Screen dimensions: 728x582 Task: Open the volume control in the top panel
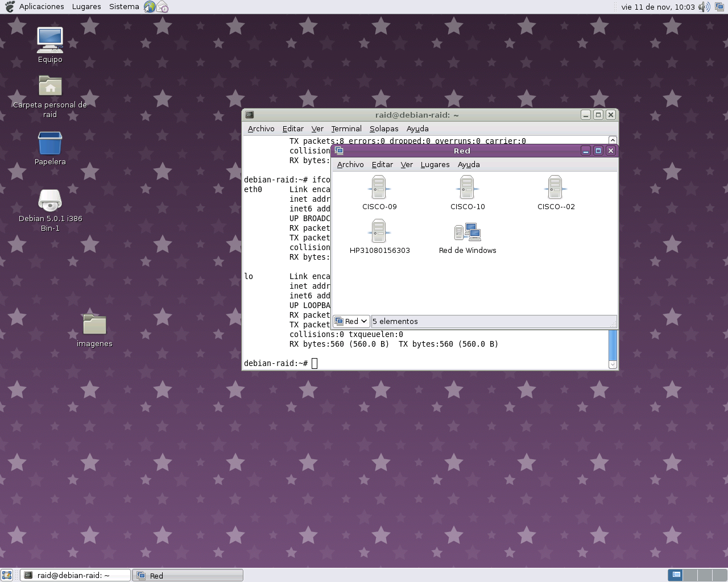coord(704,6)
